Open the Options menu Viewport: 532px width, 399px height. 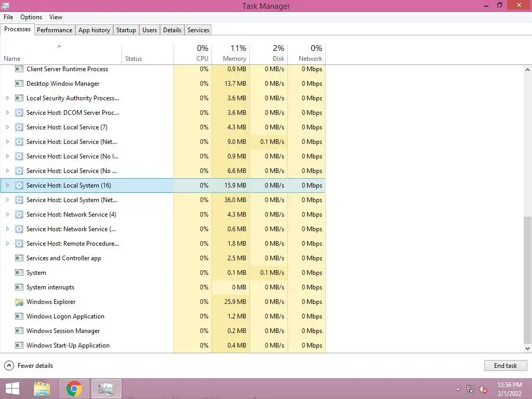[x=31, y=17]
